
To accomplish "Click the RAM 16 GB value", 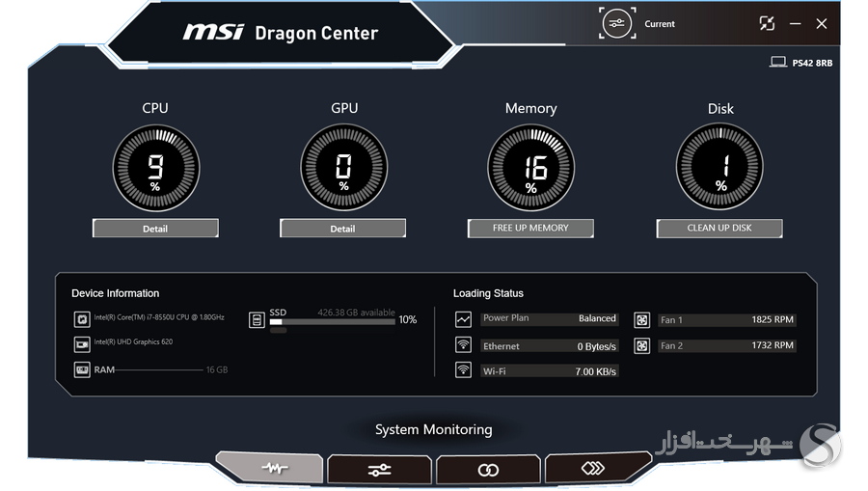I will click(x=216, y=369).
